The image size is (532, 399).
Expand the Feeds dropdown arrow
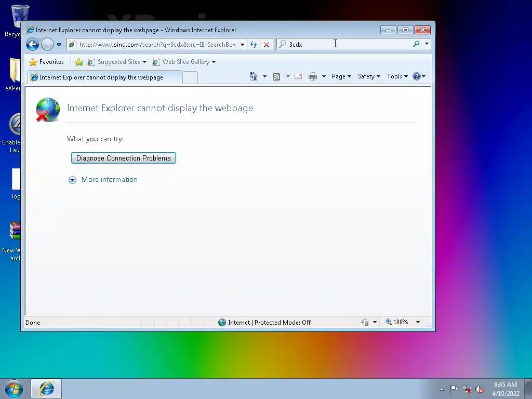coord(288,76)
